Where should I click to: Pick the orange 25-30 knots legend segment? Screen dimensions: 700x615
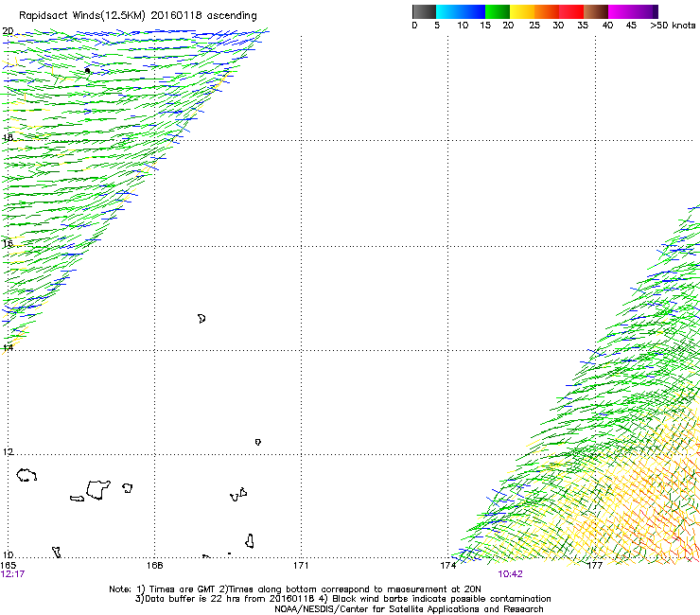point(547,11)
